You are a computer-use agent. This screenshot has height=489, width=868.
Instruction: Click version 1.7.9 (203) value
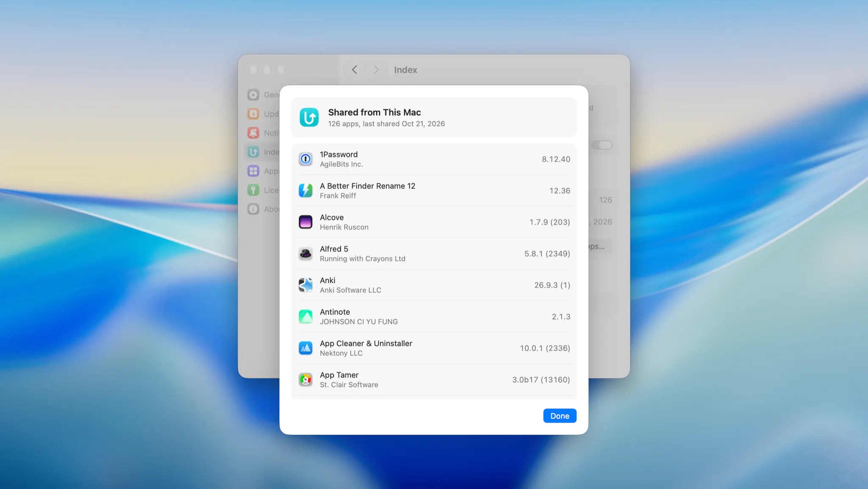pyautogui.click(x=549, y=222)
